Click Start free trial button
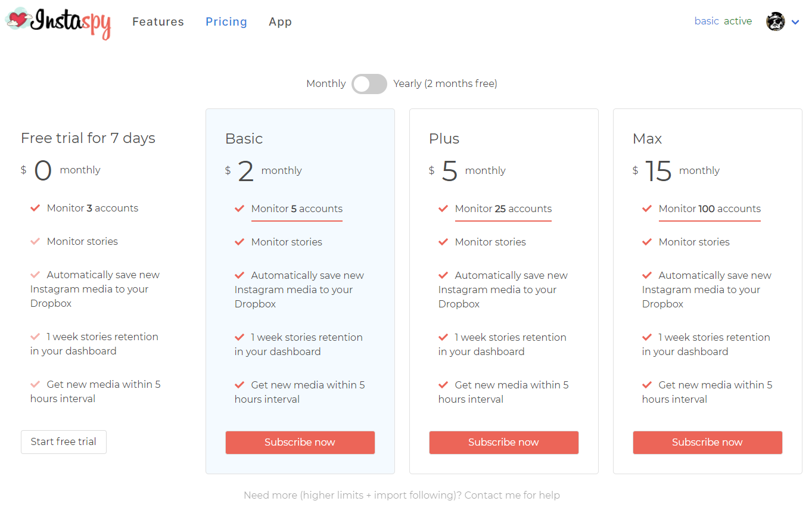Image resolution: width=812 pixels, height=532 pixels. 64,442
